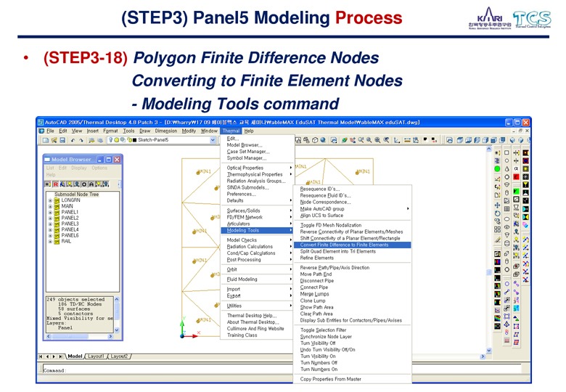Click the cone surface icon in the right toolbar

pos(506,168)
